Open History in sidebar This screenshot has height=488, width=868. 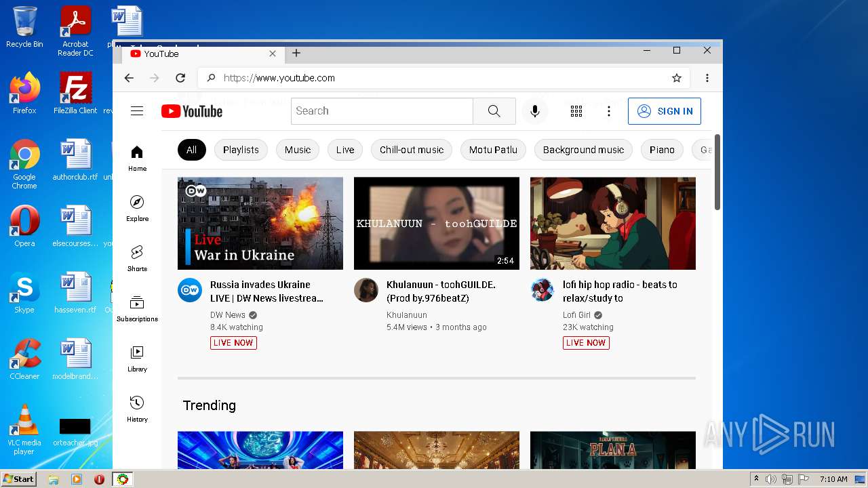[137, 409]
